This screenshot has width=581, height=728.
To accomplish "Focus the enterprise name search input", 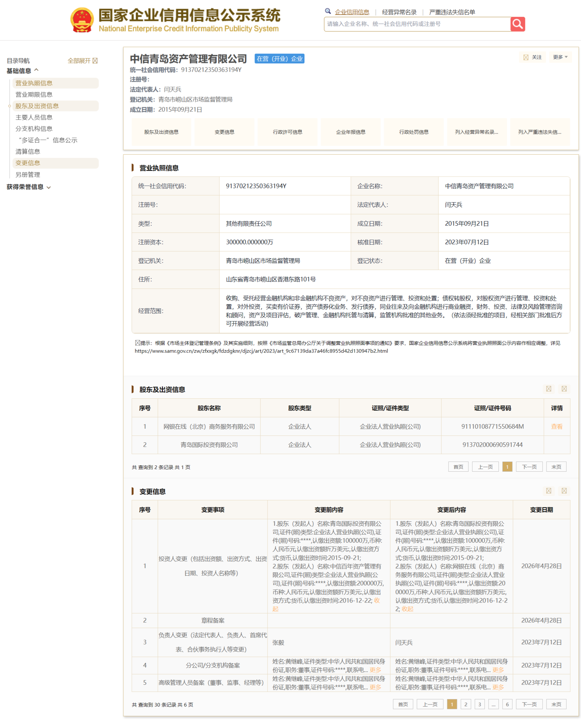I will (x=417, y=24).
